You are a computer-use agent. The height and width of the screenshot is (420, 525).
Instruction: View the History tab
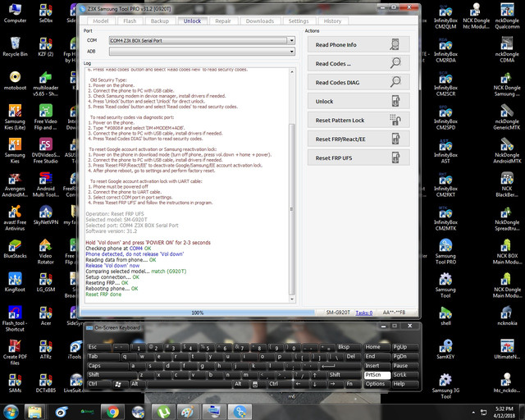pos(332,21)
